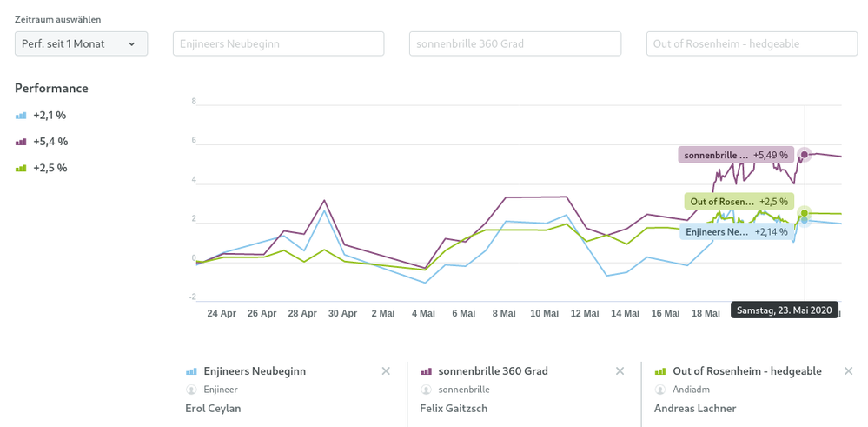This screenshot has width=868, height=427.
Task: Click the blue chart icon beside +2,1 %
Action: [x=21, y=116]
